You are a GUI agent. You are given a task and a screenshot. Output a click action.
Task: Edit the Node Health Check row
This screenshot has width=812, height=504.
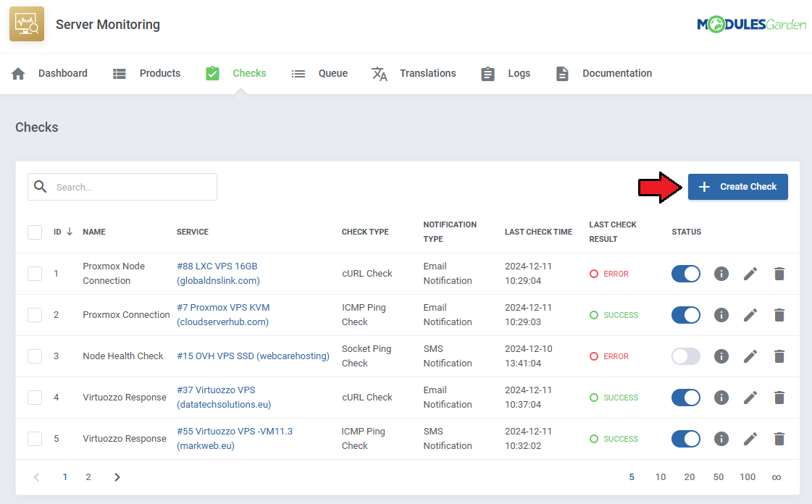(750, 356)
